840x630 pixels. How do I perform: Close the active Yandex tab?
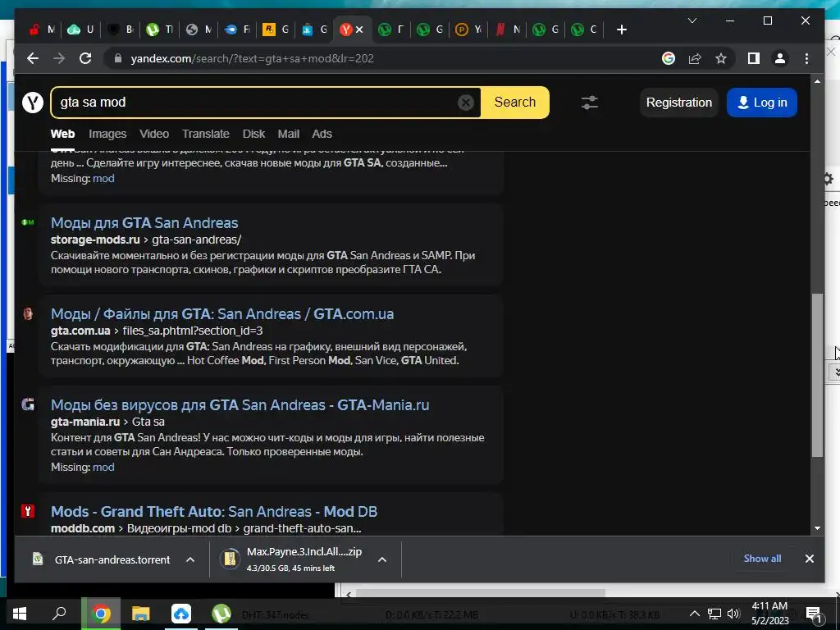(359, 30)
